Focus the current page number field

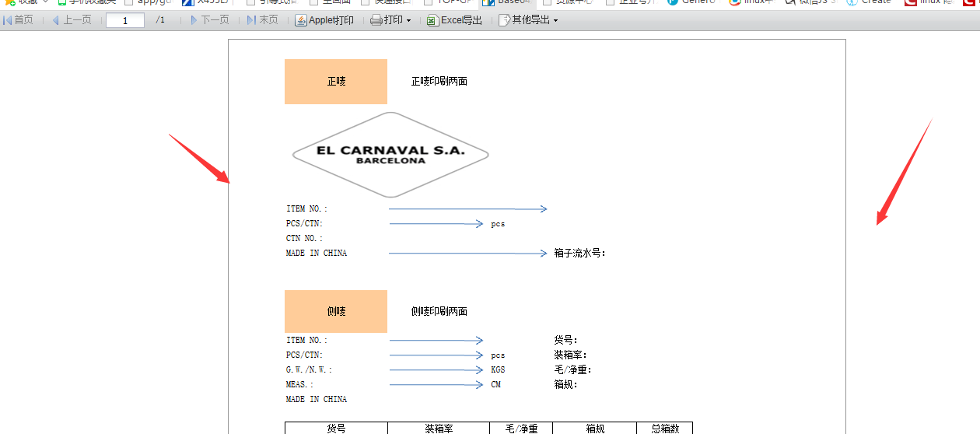(124, 20)
